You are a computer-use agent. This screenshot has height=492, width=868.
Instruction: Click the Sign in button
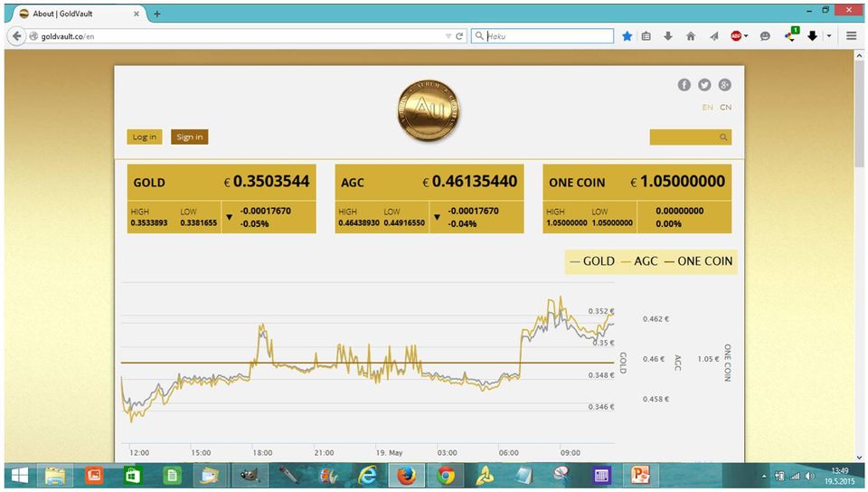tap(189, 137)
